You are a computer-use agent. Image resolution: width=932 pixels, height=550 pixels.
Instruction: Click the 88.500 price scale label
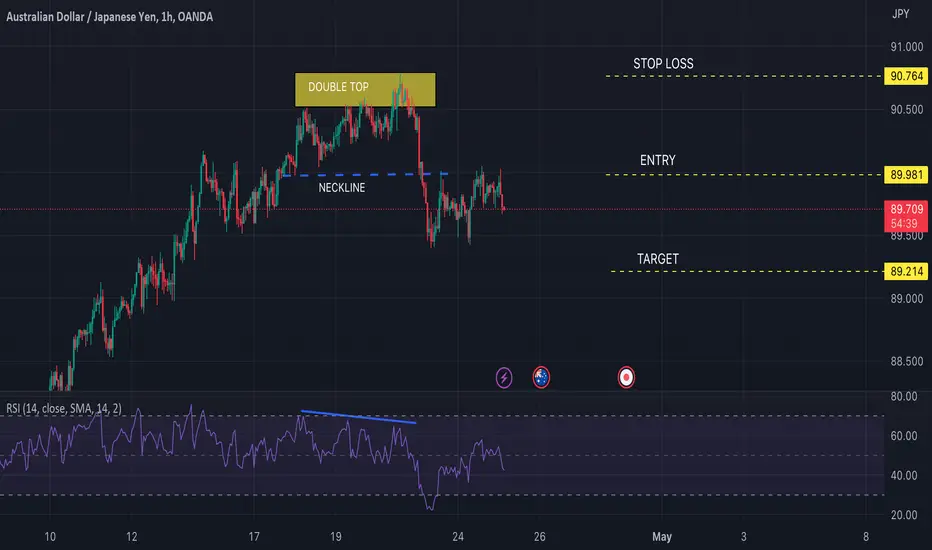click(906, 362)
